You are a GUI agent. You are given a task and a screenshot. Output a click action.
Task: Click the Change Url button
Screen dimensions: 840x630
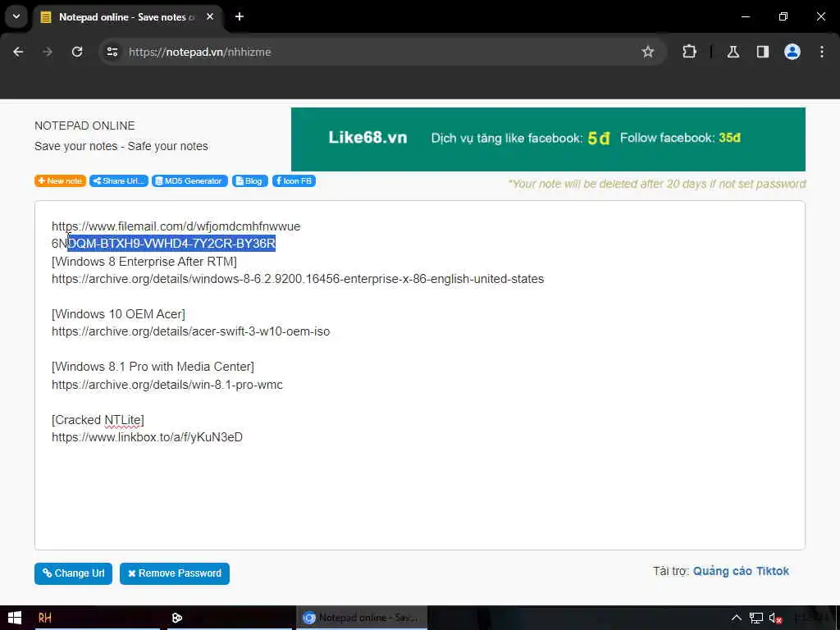click(73, 573)
